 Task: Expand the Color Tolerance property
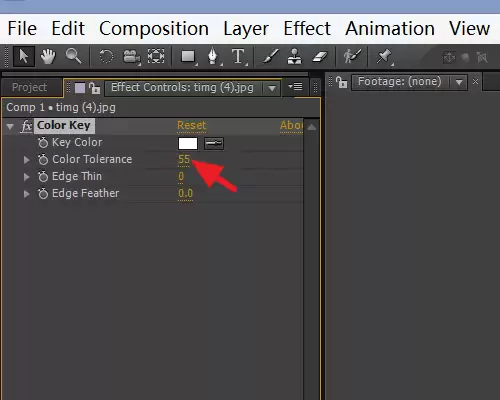coord(27,160)
